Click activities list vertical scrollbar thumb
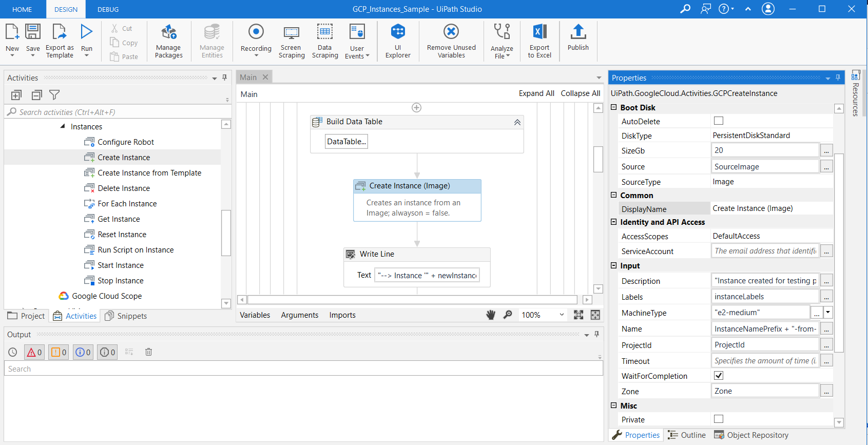The width and height of the screenshot is (868, 445). click(226, 233)
